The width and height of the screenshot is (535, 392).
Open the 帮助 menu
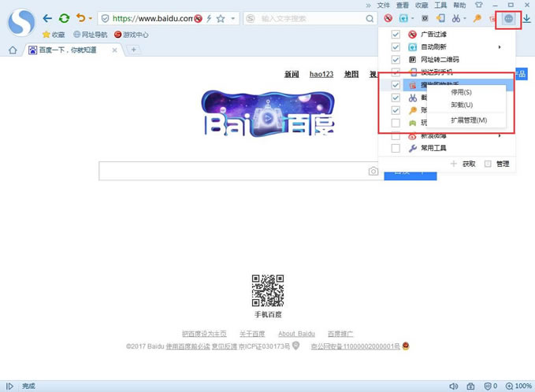coord(459,5)
